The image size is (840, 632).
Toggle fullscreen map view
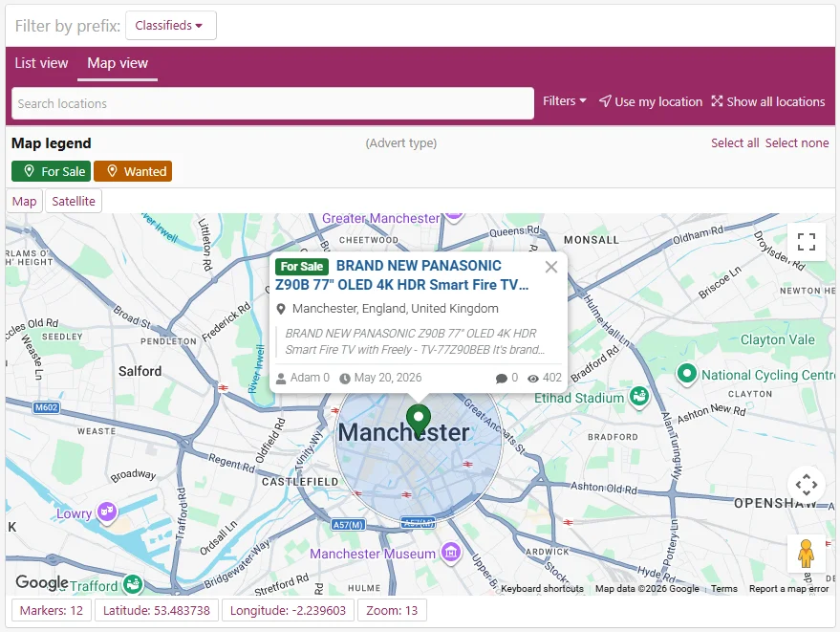[807, 242]
